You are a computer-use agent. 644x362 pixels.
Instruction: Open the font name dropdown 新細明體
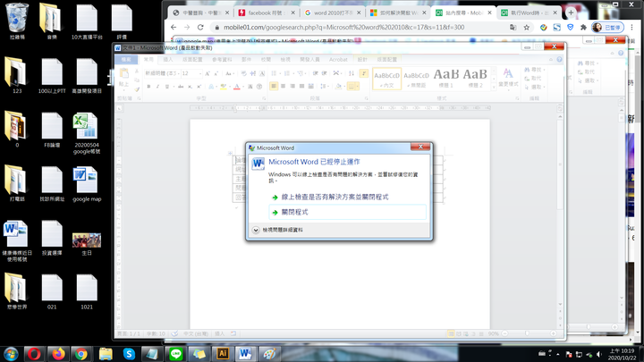pos(178,73)
